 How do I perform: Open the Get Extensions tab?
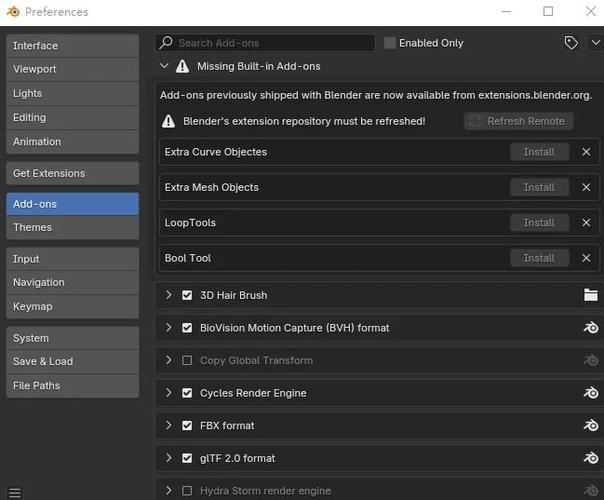72,173
